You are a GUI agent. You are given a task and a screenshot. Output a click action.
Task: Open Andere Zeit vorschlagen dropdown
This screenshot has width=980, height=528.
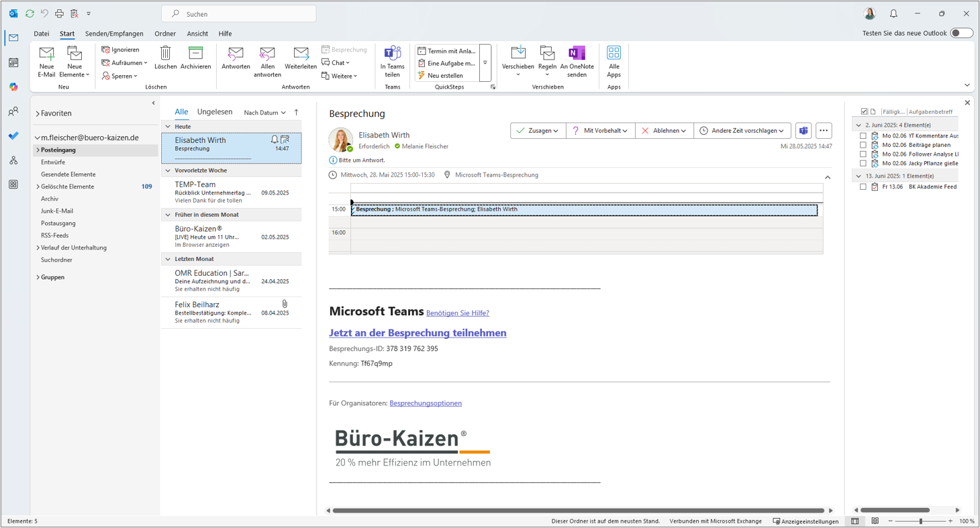click(742, 131)
